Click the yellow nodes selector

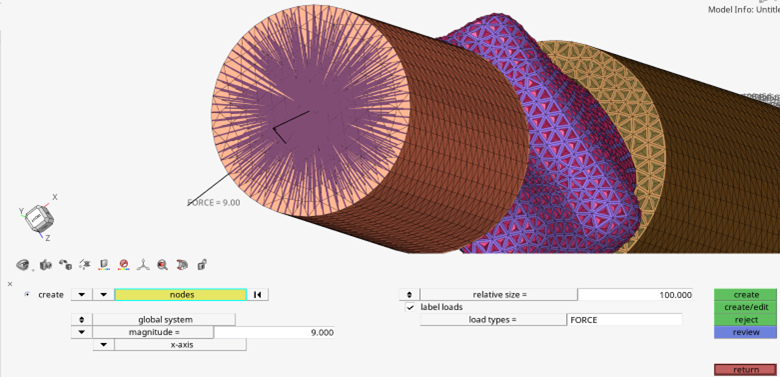point(181,294)
